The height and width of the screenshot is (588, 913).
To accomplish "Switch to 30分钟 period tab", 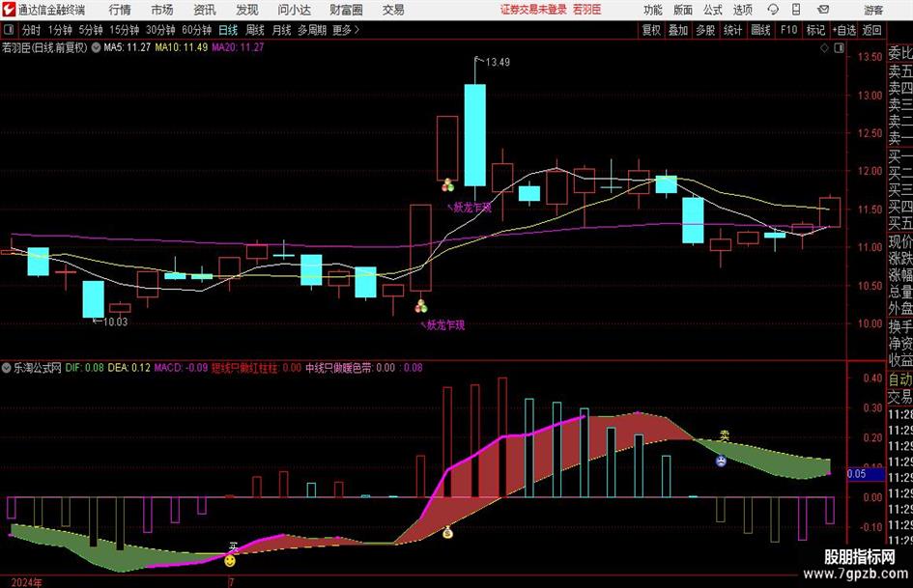I will 160,30.
